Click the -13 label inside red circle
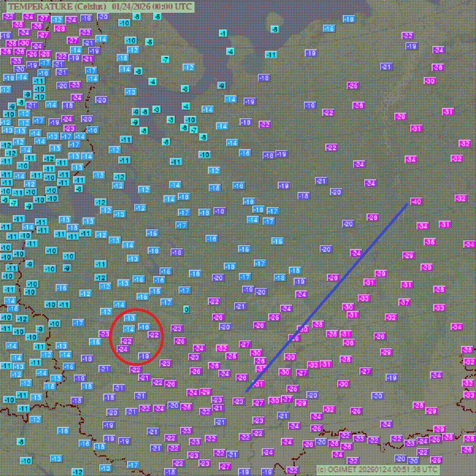This screenshot has width=476, height=476. tap(130, 318)
